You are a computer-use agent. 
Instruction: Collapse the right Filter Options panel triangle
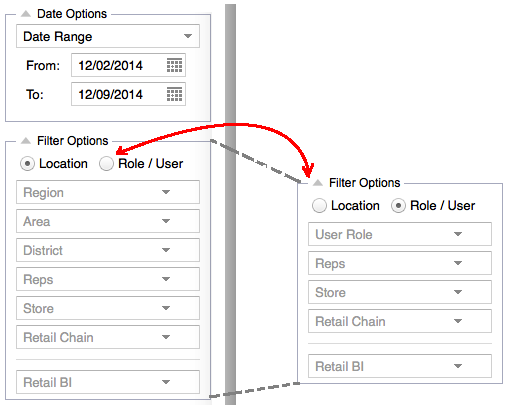318,183
